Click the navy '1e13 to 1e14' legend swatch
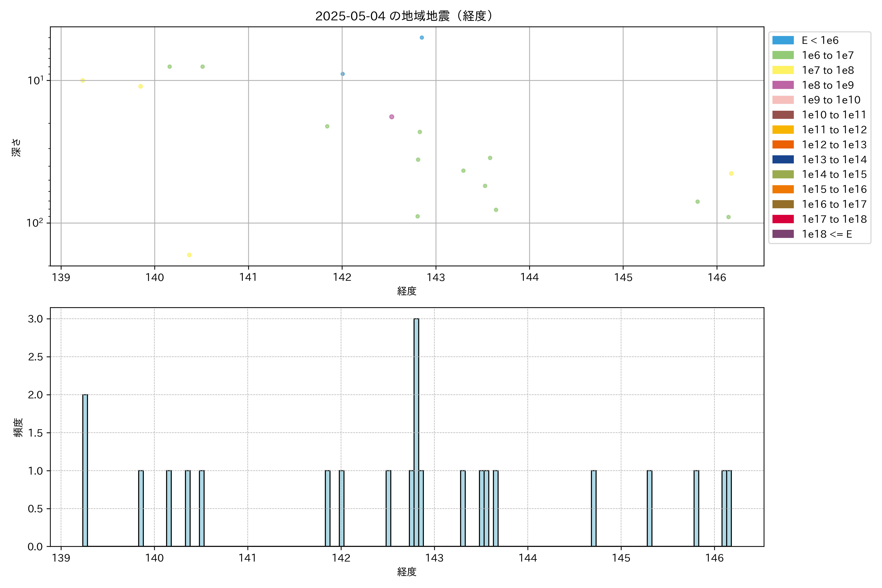This screenshot has width=882, height=588. tap(783, 159)
